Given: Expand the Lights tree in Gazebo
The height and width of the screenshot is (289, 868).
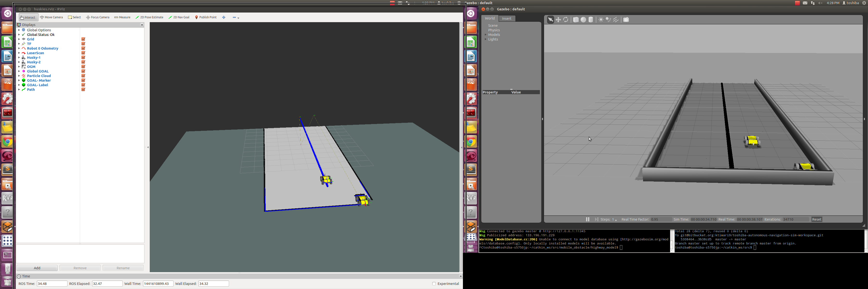Looking at the screenshot, I should (x=486, y=39).
